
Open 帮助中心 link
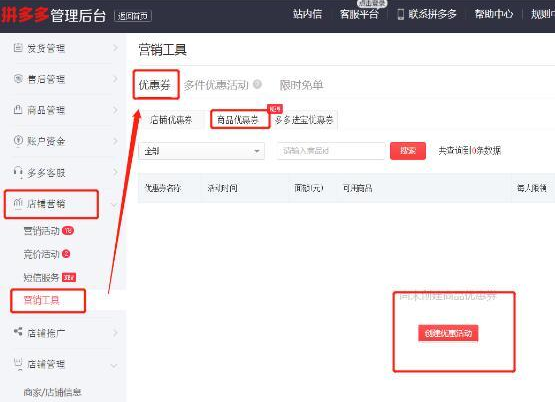(x=494, y=14)
